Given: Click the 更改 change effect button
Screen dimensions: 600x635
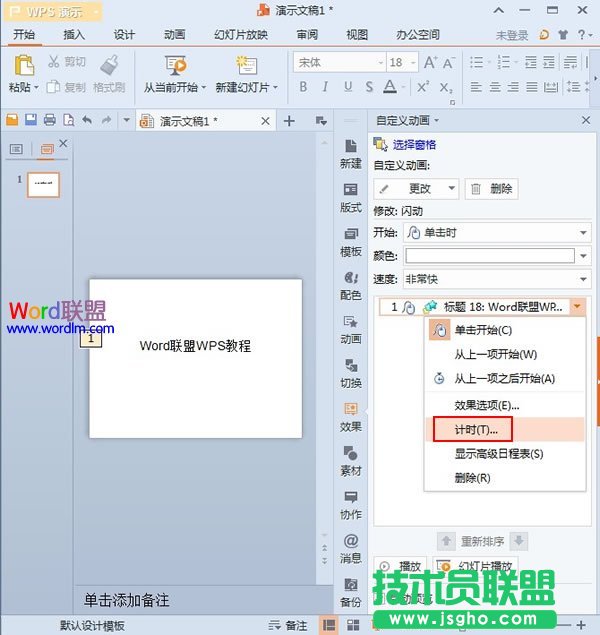Looking at the screenshot, I should point(417,188).
